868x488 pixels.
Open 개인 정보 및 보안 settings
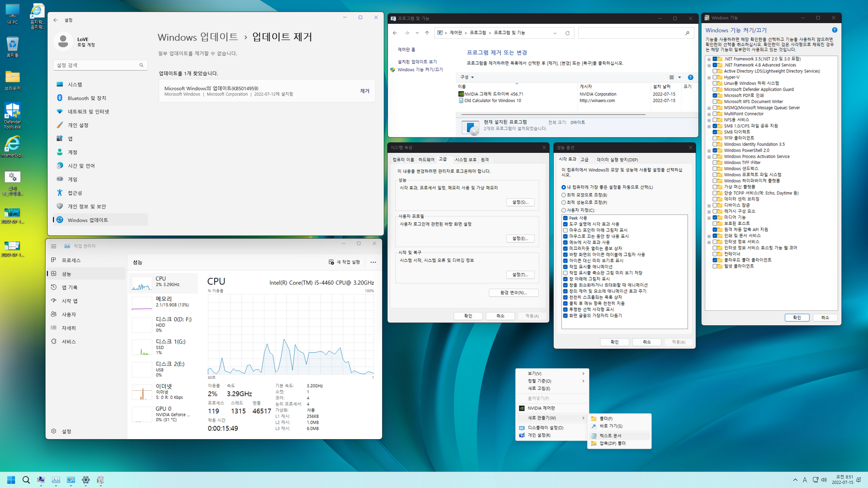coord(100,206)
